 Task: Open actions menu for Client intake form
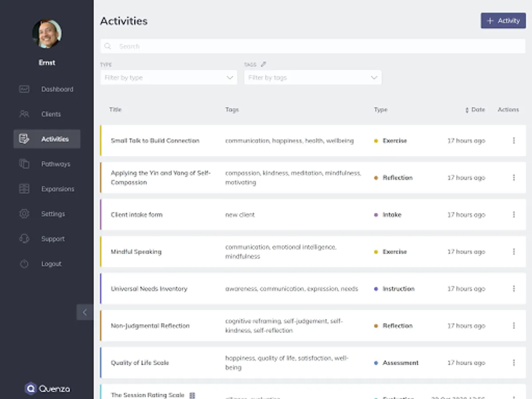[514, 215]
